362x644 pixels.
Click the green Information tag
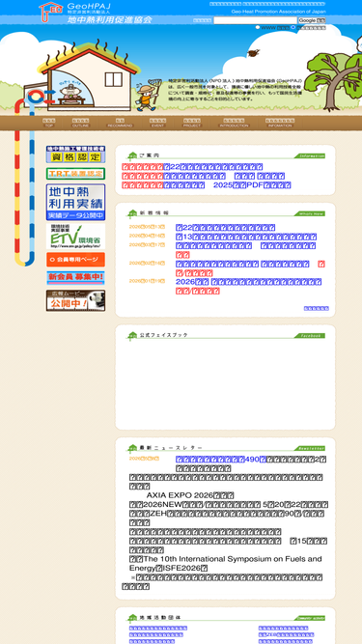(x=310, y=156)
